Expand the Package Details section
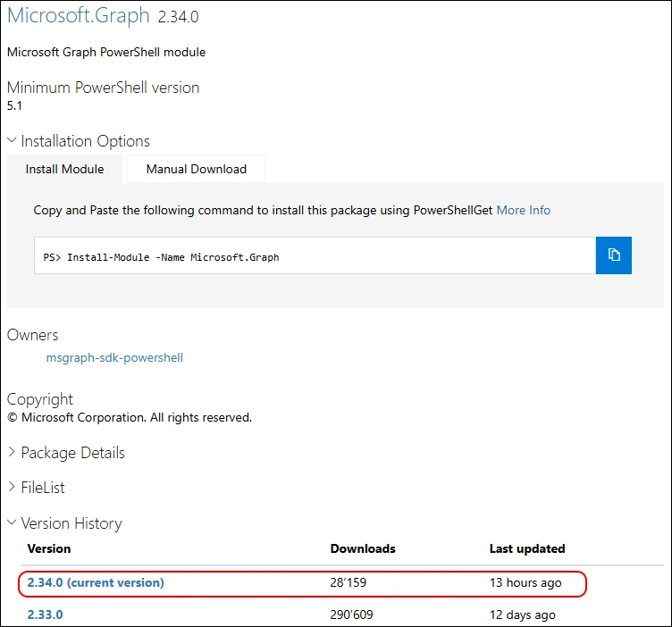Screen dimensions: 672x627 coord(66,453)
